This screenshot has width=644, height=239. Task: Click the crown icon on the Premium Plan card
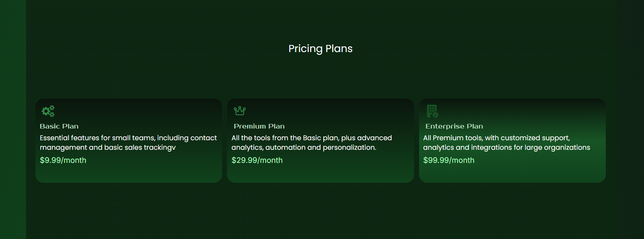tap(240, 111)
